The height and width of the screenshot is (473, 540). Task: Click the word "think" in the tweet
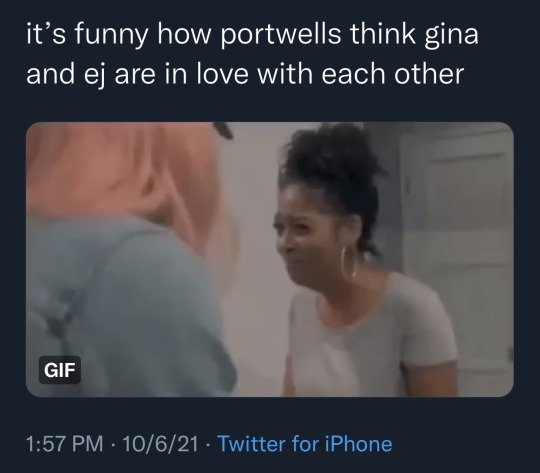383,34
